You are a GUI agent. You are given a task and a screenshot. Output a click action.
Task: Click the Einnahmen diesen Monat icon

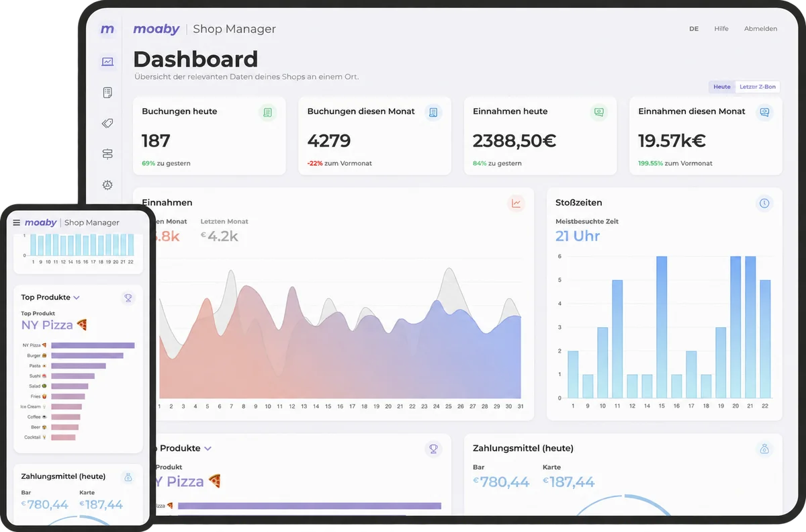tap(764, 112)
